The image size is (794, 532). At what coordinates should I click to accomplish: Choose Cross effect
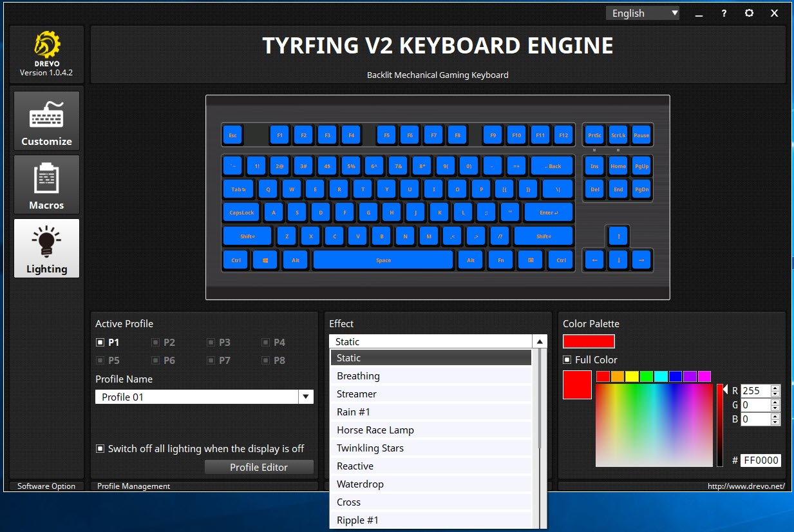[431, 502]
